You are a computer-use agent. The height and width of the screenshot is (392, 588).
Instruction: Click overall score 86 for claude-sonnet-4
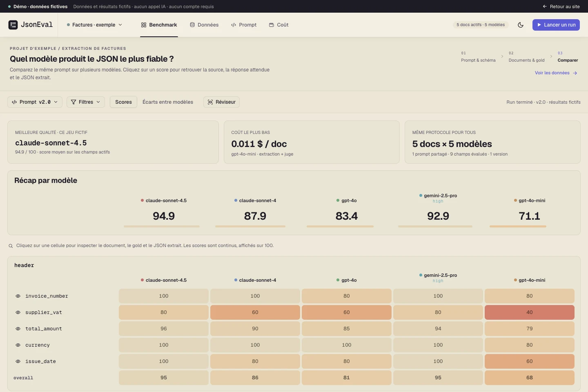[255, 378]
